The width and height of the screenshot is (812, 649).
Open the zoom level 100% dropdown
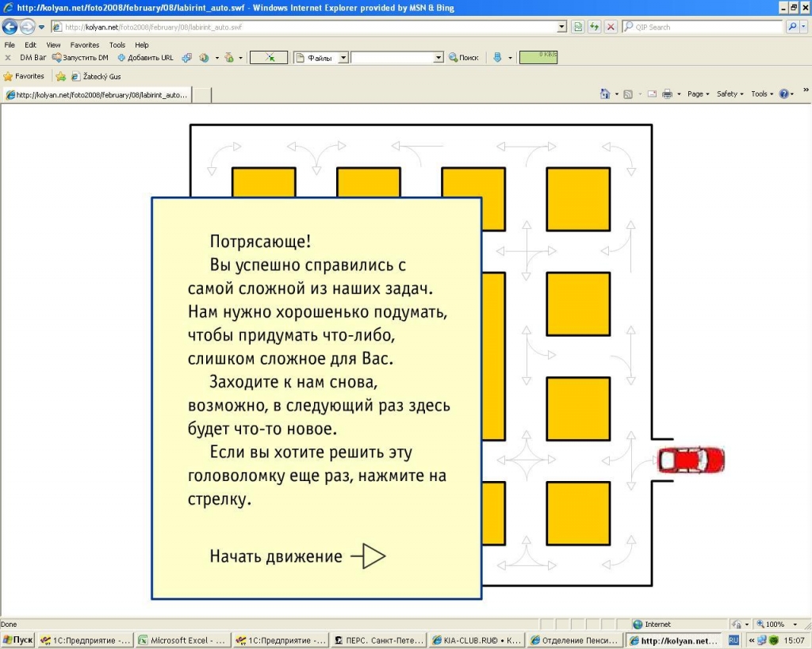[799, 624]
